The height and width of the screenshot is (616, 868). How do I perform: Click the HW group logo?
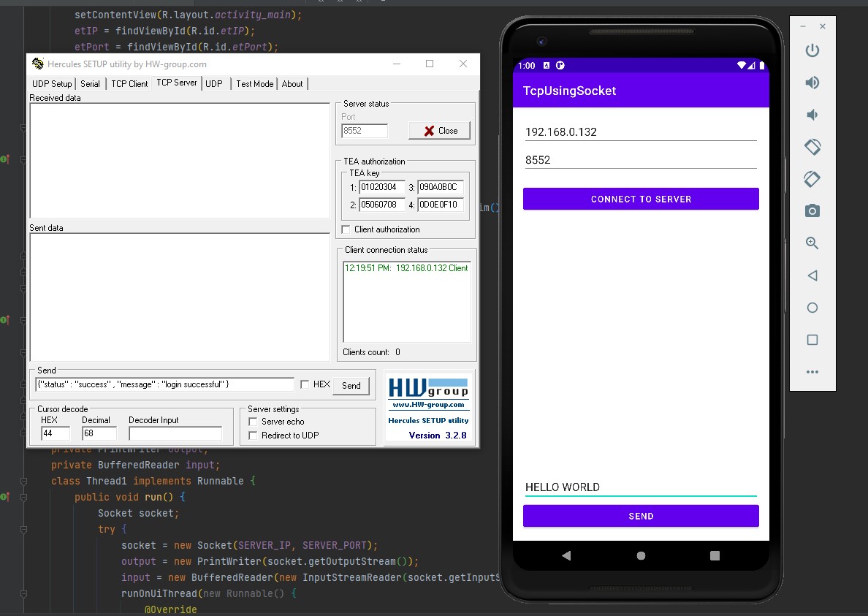coord(428,387)
